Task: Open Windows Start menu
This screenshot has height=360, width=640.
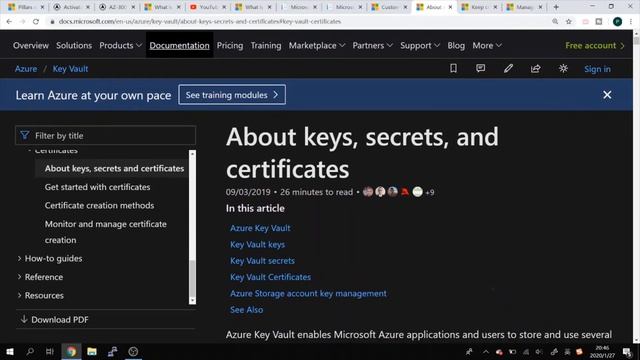Action: tap(9, 351)
